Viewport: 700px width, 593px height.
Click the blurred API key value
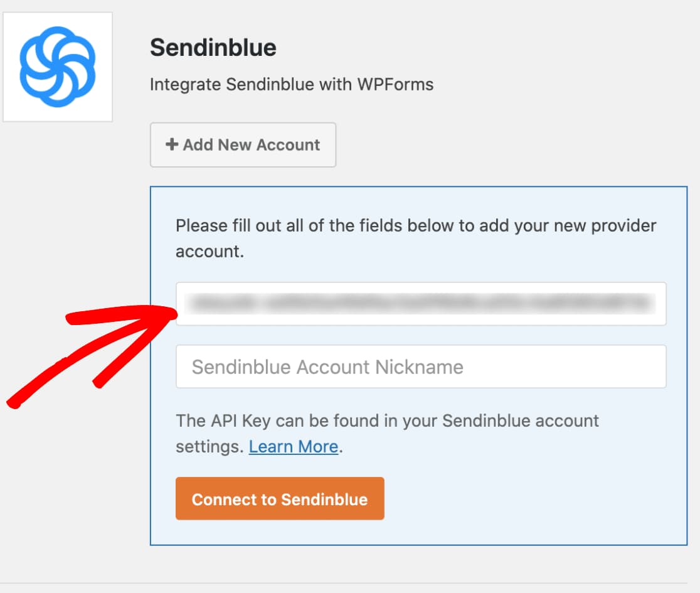420,304
